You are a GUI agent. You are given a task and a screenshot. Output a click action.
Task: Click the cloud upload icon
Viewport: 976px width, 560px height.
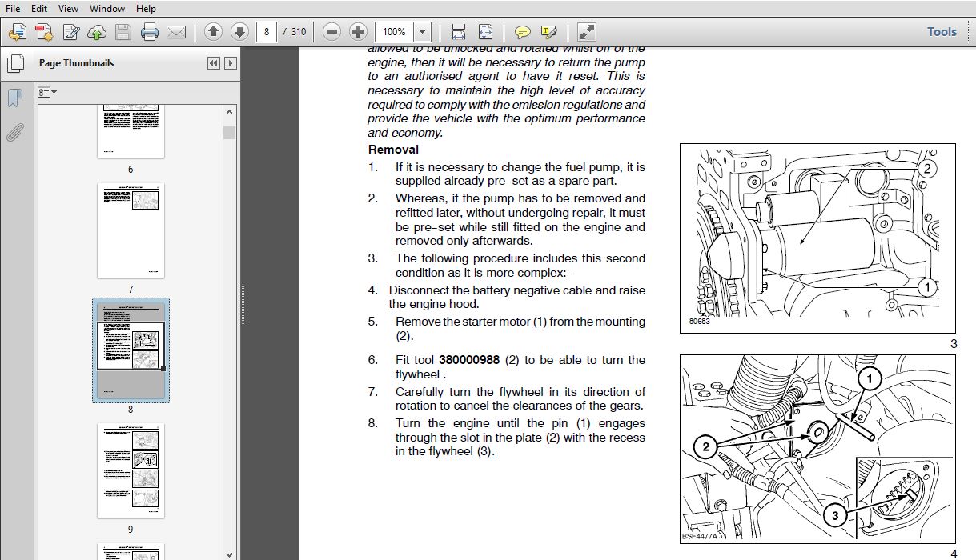pyautogui.click(x=97, y=32)
